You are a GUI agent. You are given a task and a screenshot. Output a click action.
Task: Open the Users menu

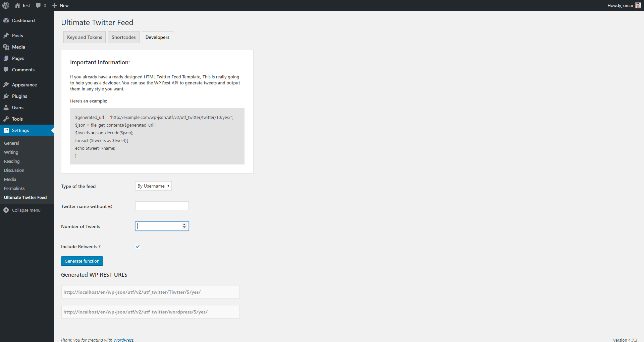coord(27,108)
